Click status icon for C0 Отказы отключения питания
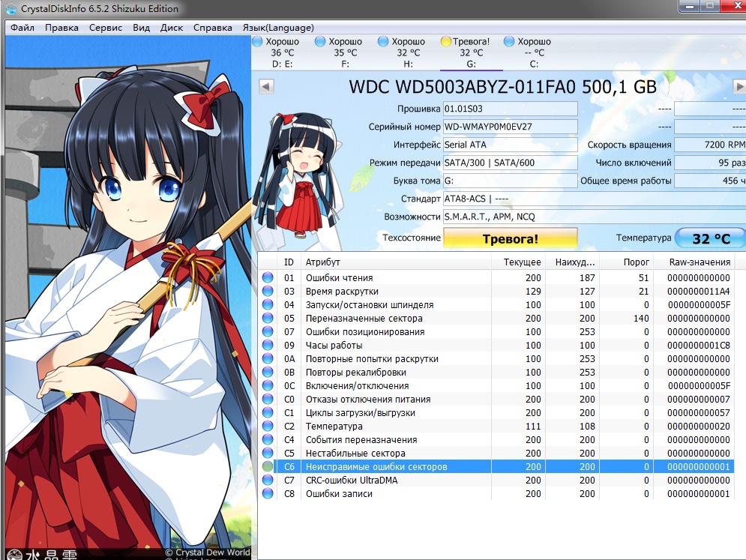Screen dimensions: 746x560 (x=268, y=399)
